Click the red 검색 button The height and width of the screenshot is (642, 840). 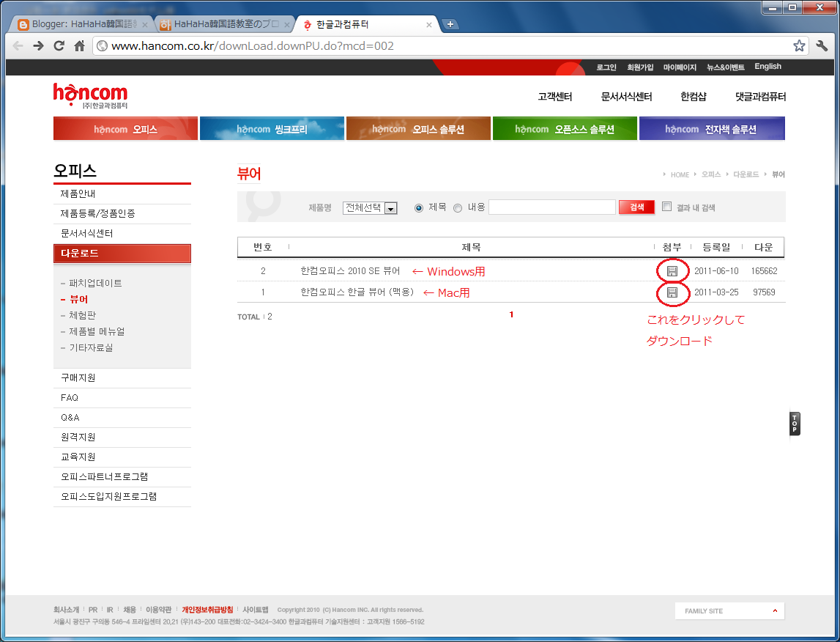pyautogui.click(x=636, y=207)
